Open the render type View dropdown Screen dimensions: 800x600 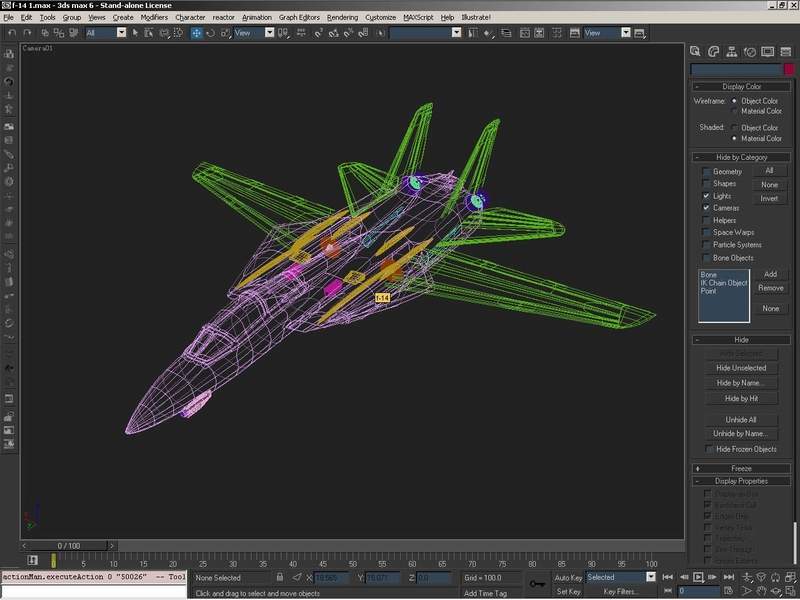(x=626, y=33)
